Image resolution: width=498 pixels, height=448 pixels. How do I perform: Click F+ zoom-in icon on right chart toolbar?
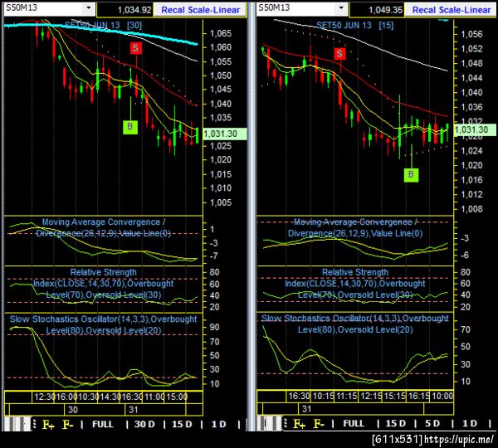299,424
